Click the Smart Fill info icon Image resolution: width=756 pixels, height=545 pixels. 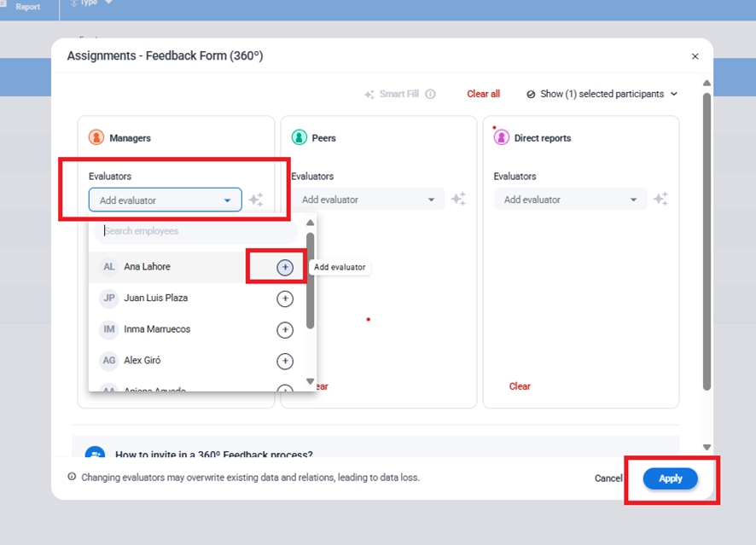pyautogui.click(x=430, y=95)
